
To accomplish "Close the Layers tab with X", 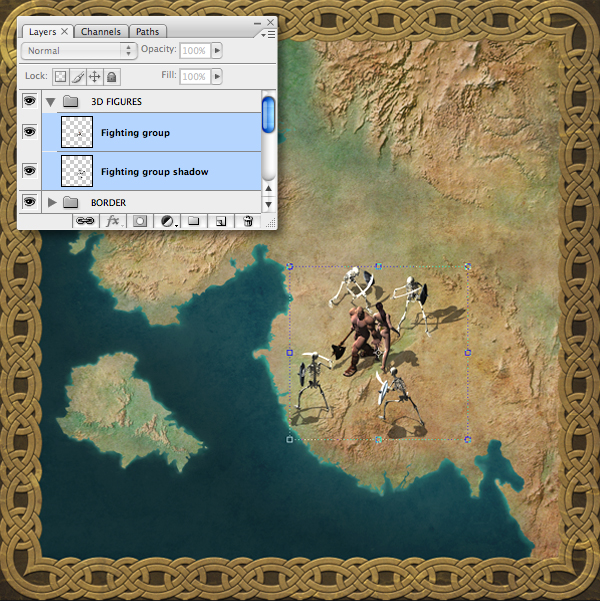I will [65, 31].
